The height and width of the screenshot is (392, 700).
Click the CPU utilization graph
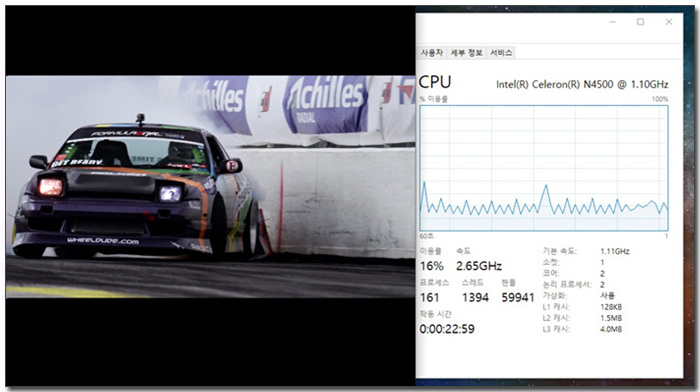[544, 168]
